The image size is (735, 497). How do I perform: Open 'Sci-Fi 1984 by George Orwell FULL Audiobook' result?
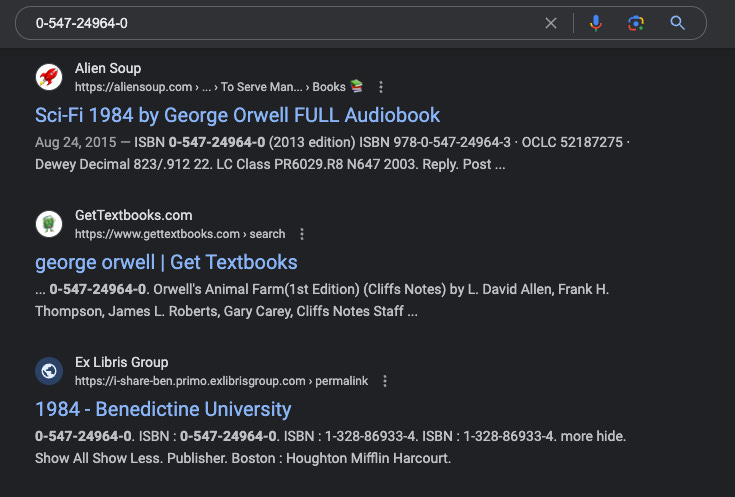tap(238, 115)
